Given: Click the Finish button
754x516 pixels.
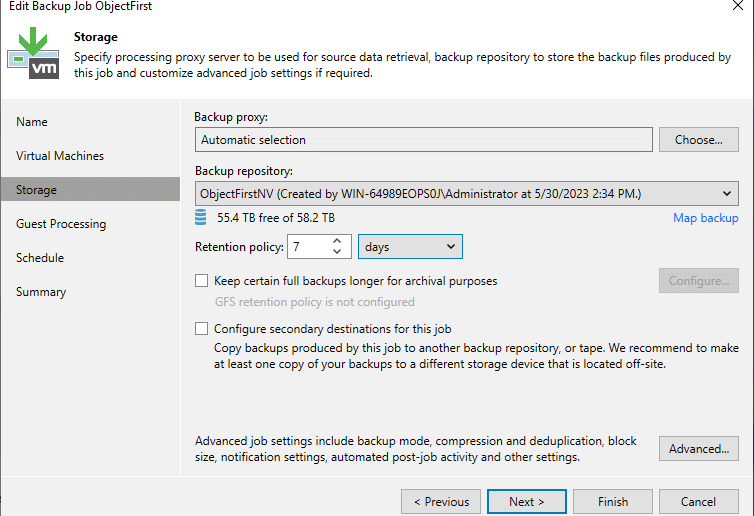Looking at the screenshot, I should point(613,502).
